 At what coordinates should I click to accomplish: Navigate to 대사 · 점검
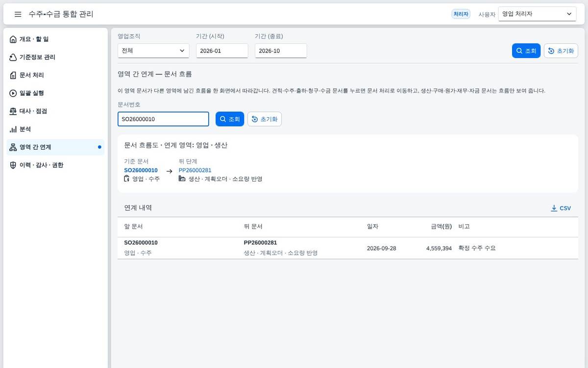tap(55, 111)
